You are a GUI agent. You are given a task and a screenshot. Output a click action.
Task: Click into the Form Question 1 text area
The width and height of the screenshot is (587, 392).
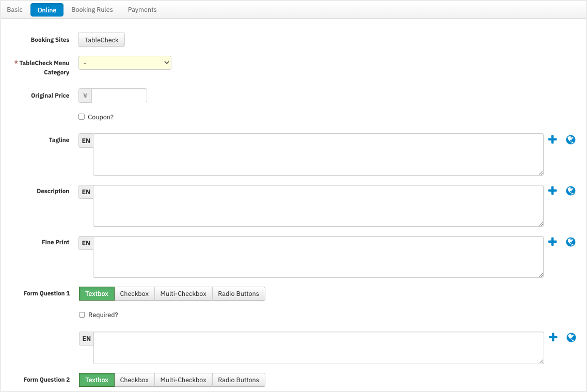click(319, 348)
